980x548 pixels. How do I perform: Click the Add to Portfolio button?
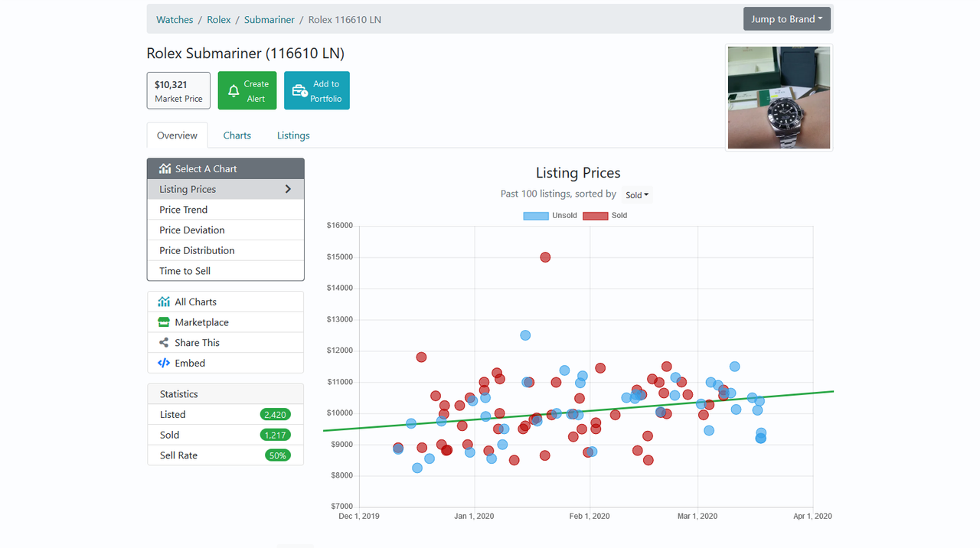click(x=317, y=90)
